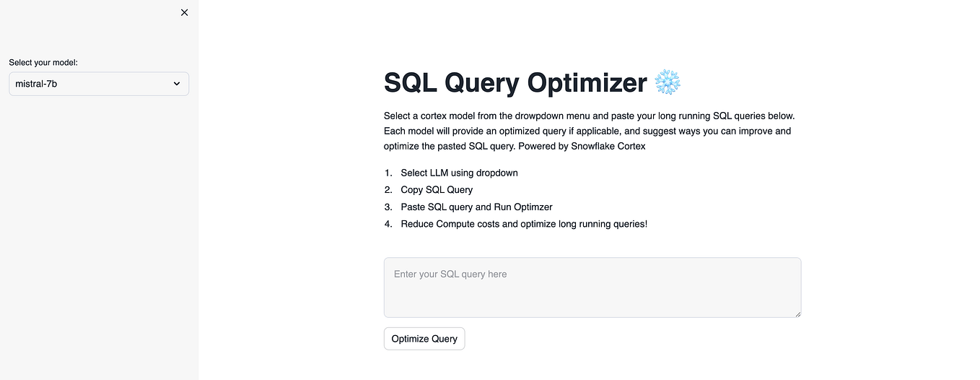Image resolution: width=980 pixels, height=380 pixels.
Task: Click the 'SQL Query Optimizer' heading
Action: pos(515,83)
